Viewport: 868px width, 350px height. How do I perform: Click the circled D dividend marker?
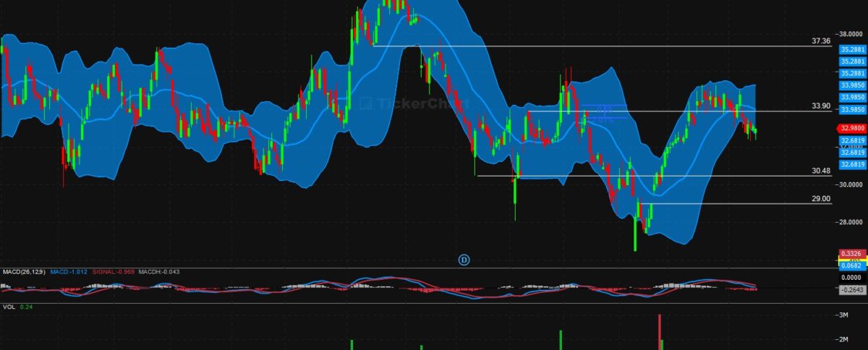(464, 259)
